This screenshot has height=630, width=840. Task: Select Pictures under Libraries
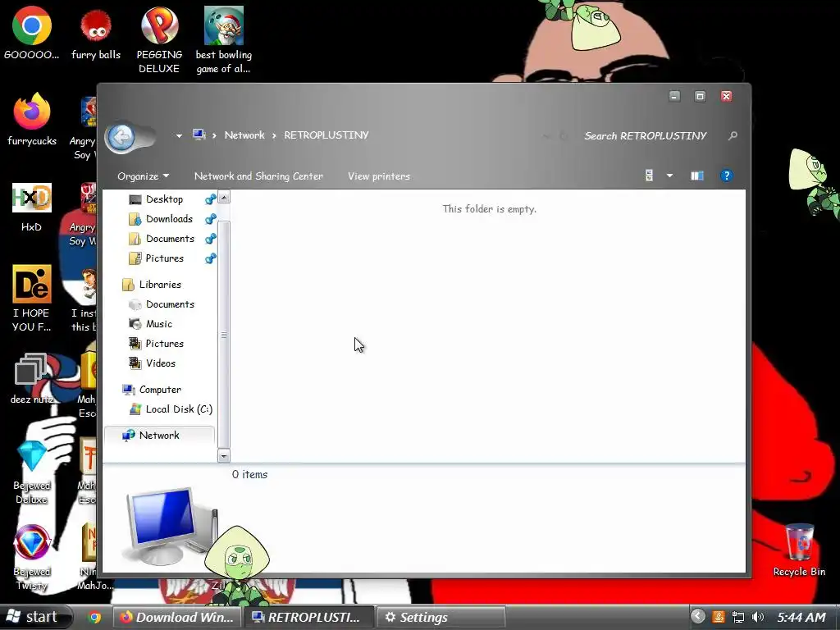tap(157, 344)
